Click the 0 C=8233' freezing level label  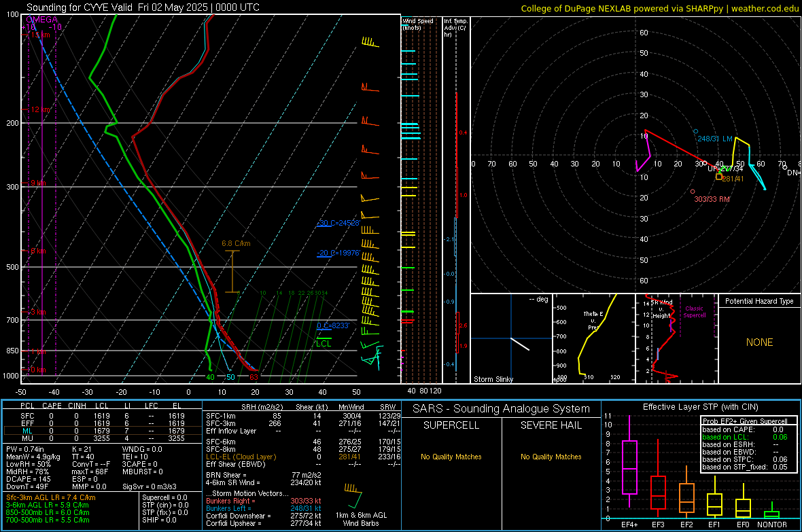point(333,325)
